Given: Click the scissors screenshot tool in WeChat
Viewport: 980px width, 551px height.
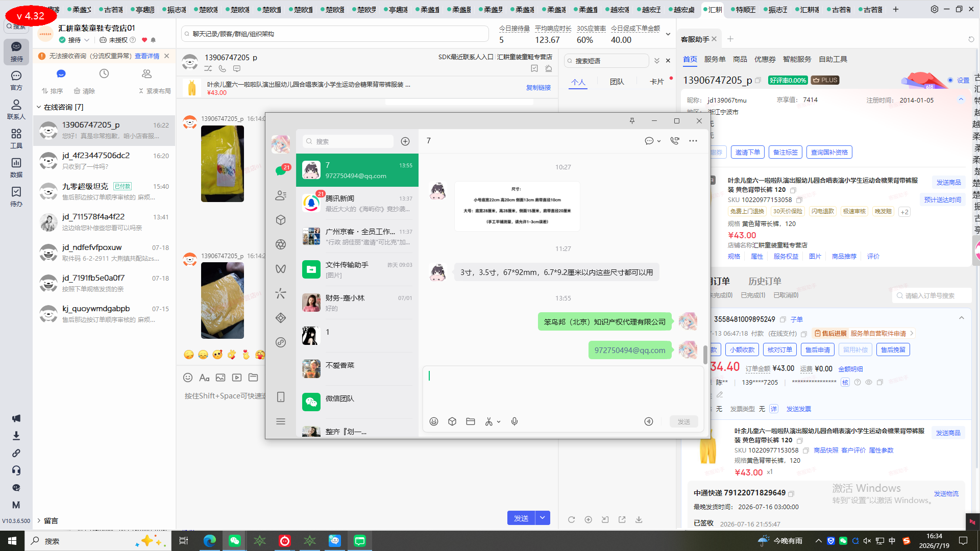Looking at the screenshot, I should click(x=489, y=421).
